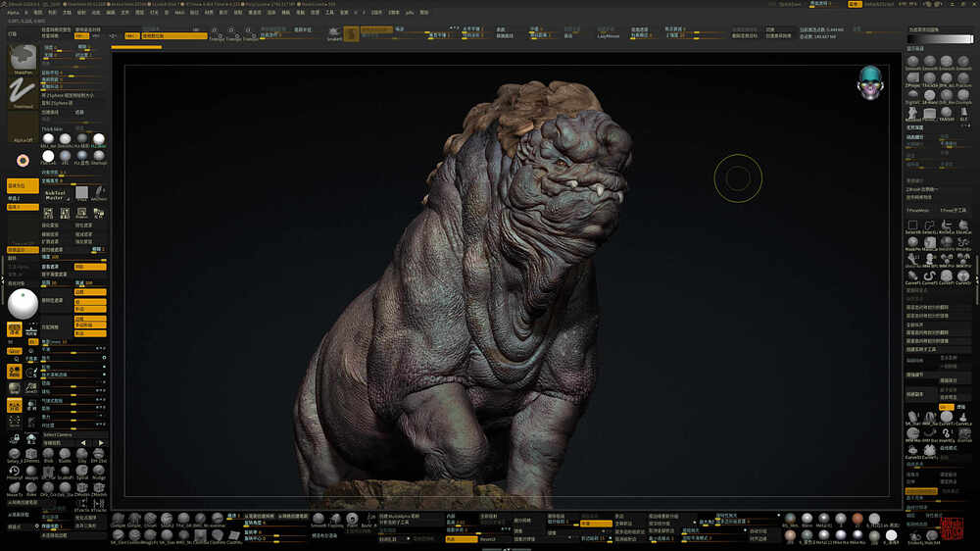This screenshot has height=551, width=980.
Task: Choose the KnifeCurve brush icon
Action: 947,226
